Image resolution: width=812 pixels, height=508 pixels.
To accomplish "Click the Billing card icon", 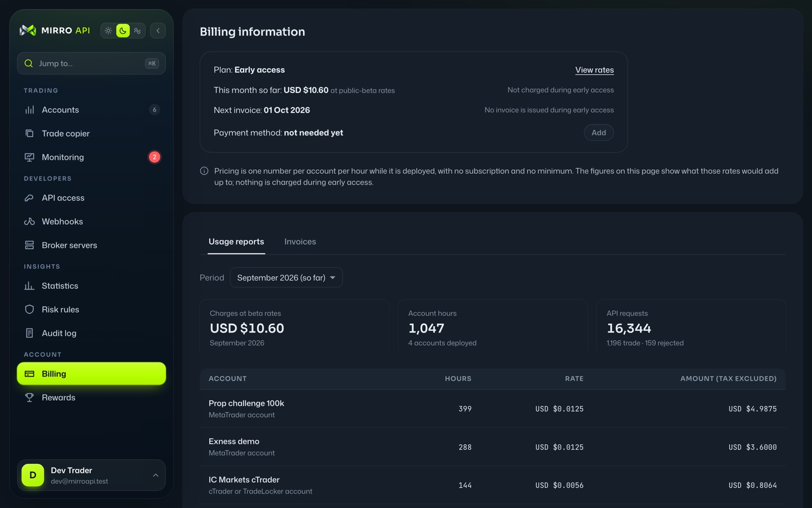I will pyautogui.click(x=29, y=374).
